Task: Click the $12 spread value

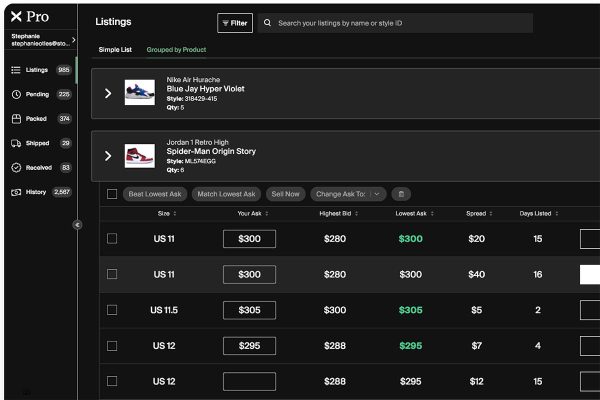Action: click(x=476, y=381)
